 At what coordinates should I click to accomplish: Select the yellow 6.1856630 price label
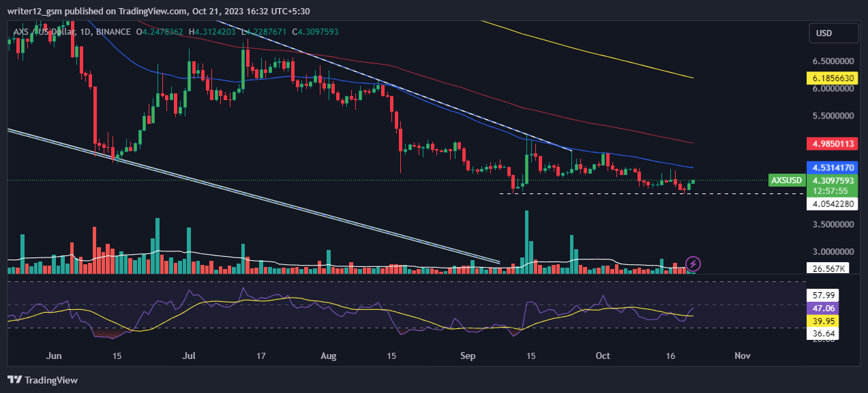[833, 78]
